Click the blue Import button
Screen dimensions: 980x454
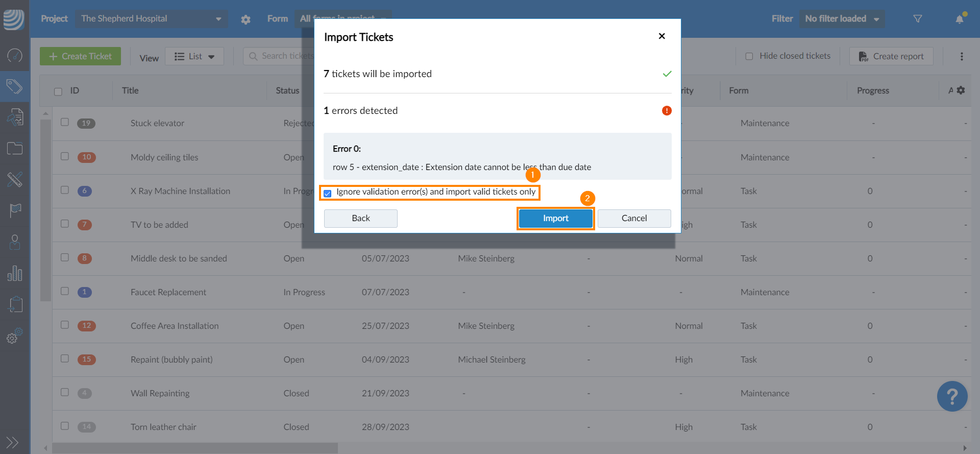tap(555, 218)
